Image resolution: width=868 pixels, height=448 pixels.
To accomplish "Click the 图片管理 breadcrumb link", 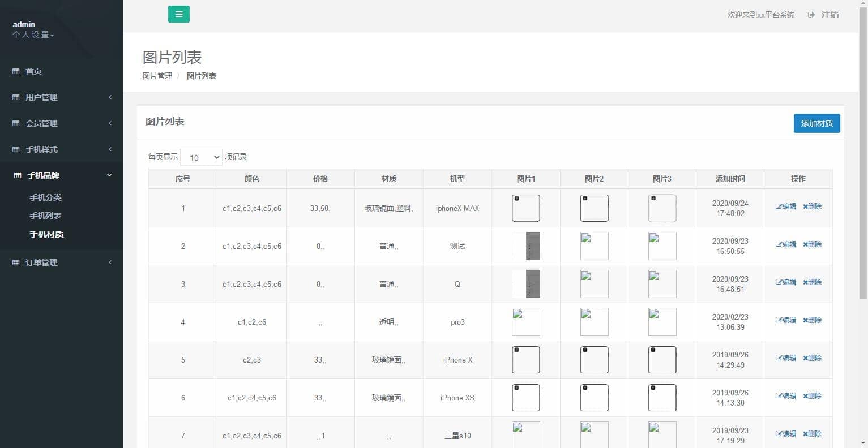I will pyautogui.click(x=157, y=76).
